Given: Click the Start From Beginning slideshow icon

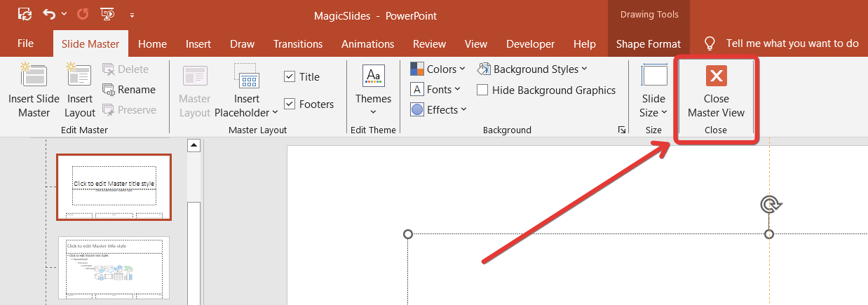Looking at the screenshot, I should [x=107, y=14].
